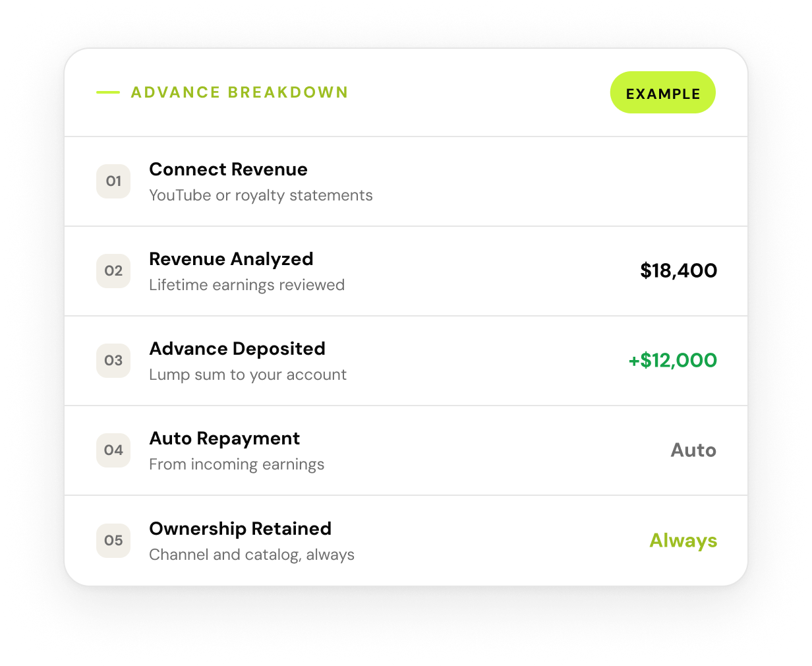Enable the Always ownership indicator
This screenshot has width=812, height=666.
tap(683, 540)
